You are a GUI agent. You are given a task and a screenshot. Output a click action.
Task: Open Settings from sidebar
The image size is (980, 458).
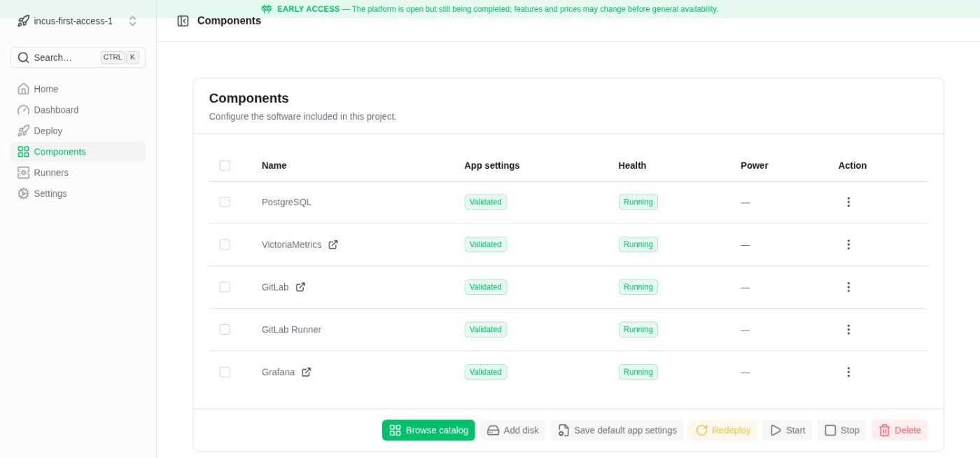point(78,193)
